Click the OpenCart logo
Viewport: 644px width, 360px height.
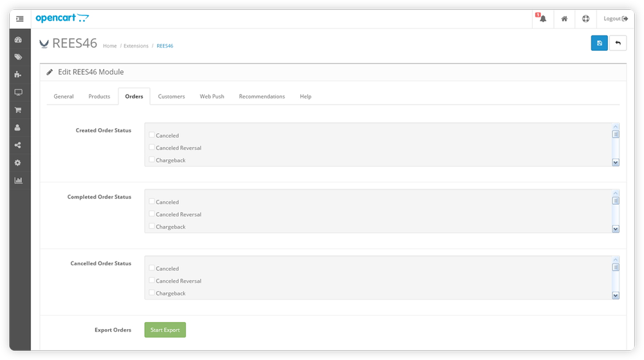(62, 18)
